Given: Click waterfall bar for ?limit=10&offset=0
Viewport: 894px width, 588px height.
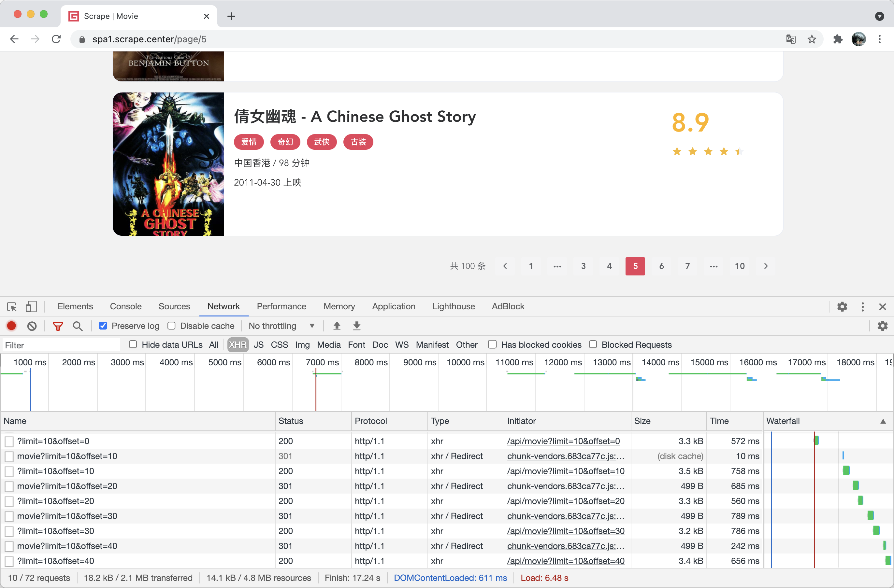Looking at the screenshot, I should point(816,441).
